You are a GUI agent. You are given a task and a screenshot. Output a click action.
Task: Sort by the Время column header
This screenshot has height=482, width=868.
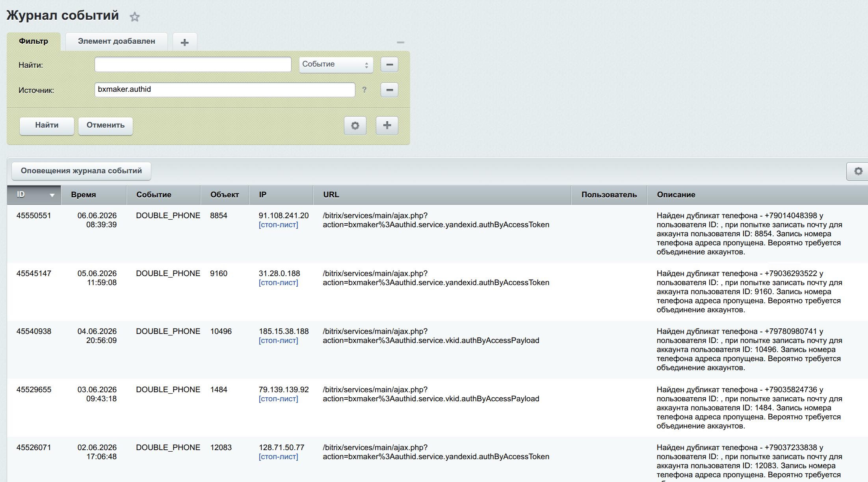94,195
